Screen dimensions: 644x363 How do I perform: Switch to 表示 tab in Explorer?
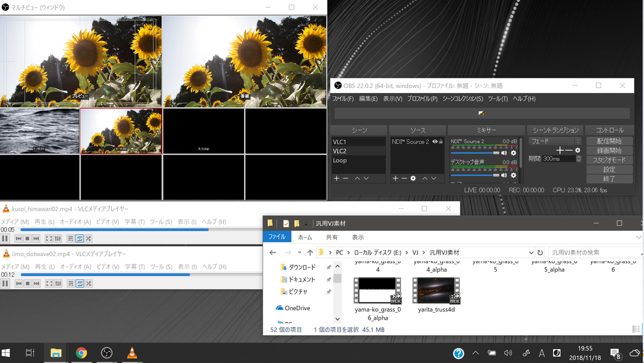[358, 237]
